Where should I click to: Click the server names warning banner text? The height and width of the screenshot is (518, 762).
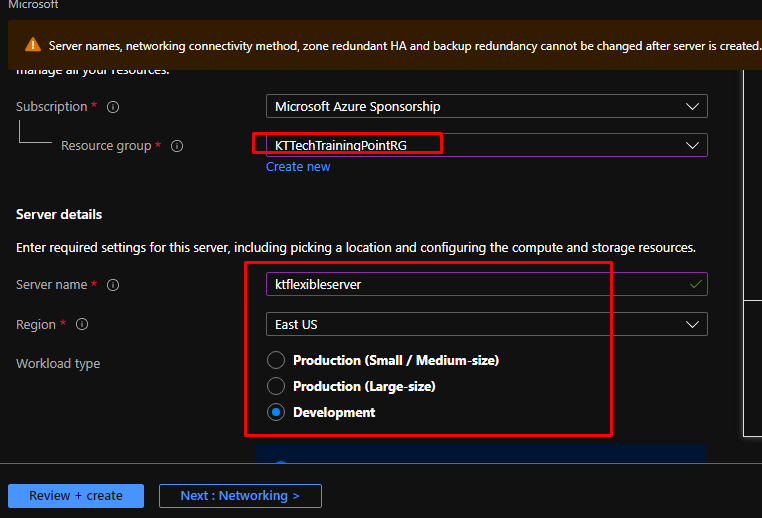coord(400,45)
